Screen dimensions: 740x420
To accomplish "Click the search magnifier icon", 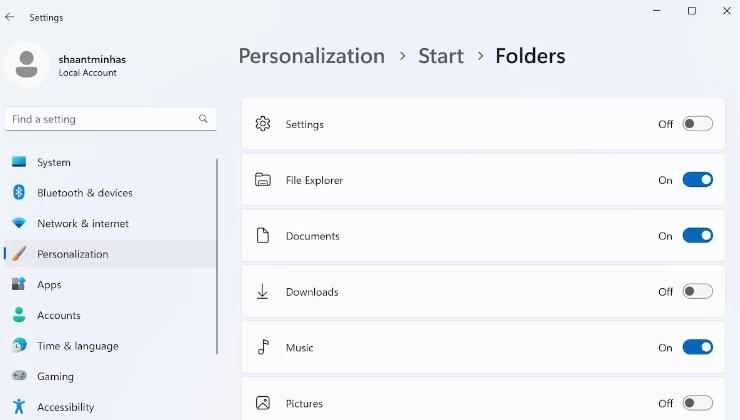I will click(x=203, y=118).
